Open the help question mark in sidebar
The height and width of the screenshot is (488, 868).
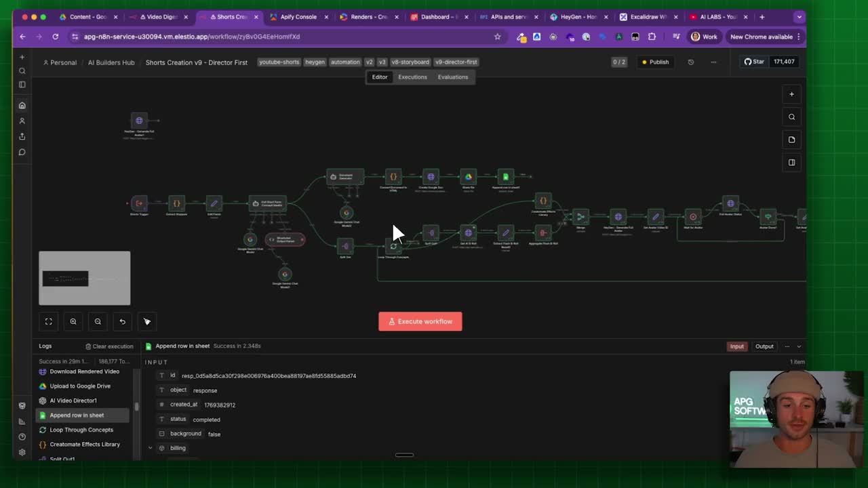coord(22,436)
